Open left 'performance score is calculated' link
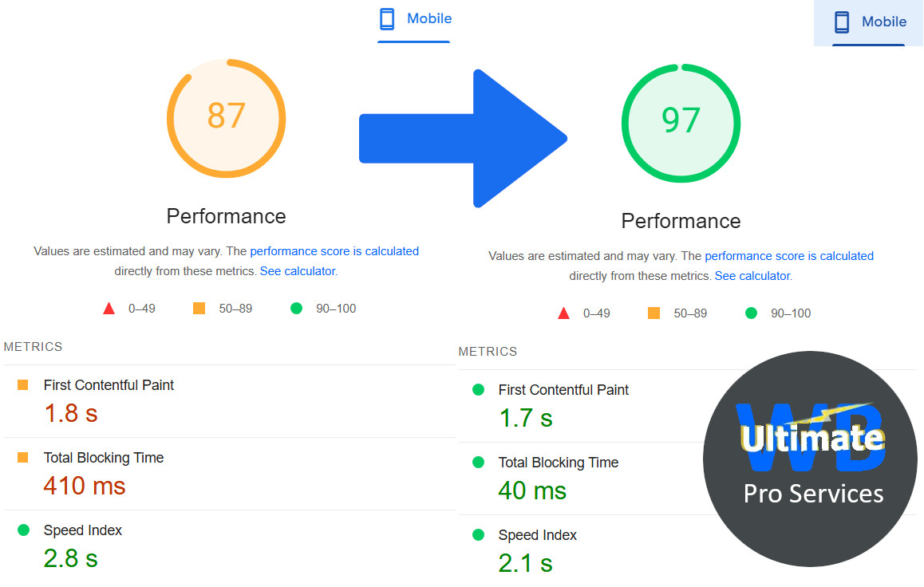 (334, 251)
